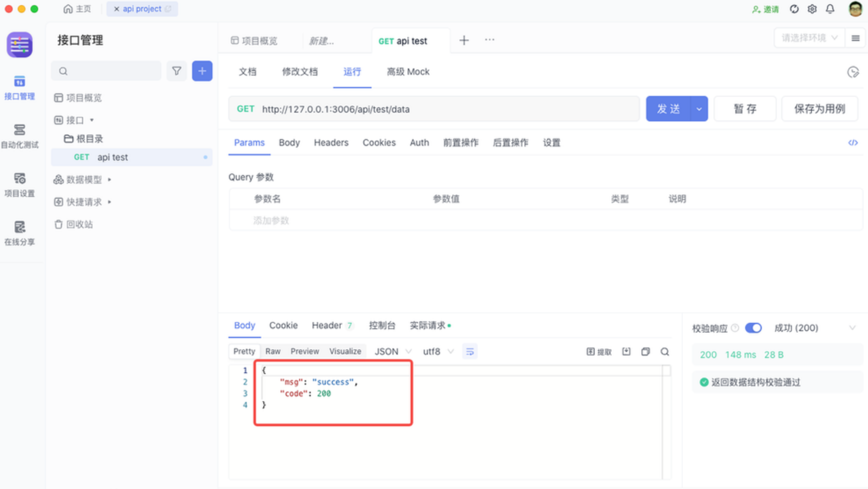Image resolution: width=868 pixels, height=489 pixels.
Task: Switch to the 修改文档 tab
Action: click(x=300, y=72)
